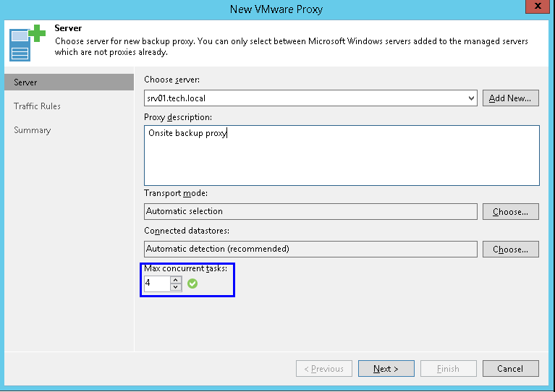Click the Automatic detection (recommended) field
The width and height of the screenshot is (555, 392).
(x=310, y=249)
